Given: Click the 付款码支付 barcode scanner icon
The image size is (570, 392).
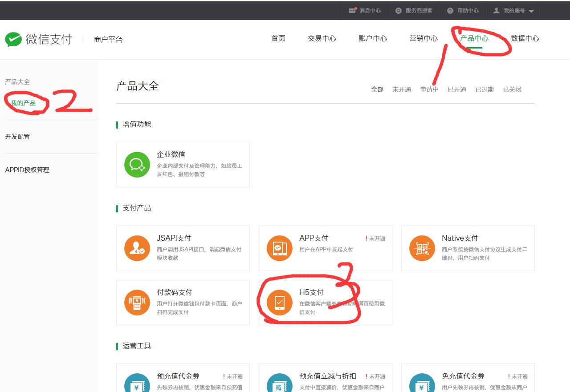Looking at the screenshot, I should point(137,303).
